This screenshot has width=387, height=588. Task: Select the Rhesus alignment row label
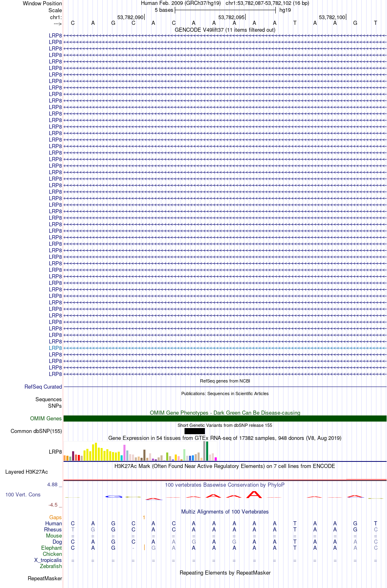point(53,529)
